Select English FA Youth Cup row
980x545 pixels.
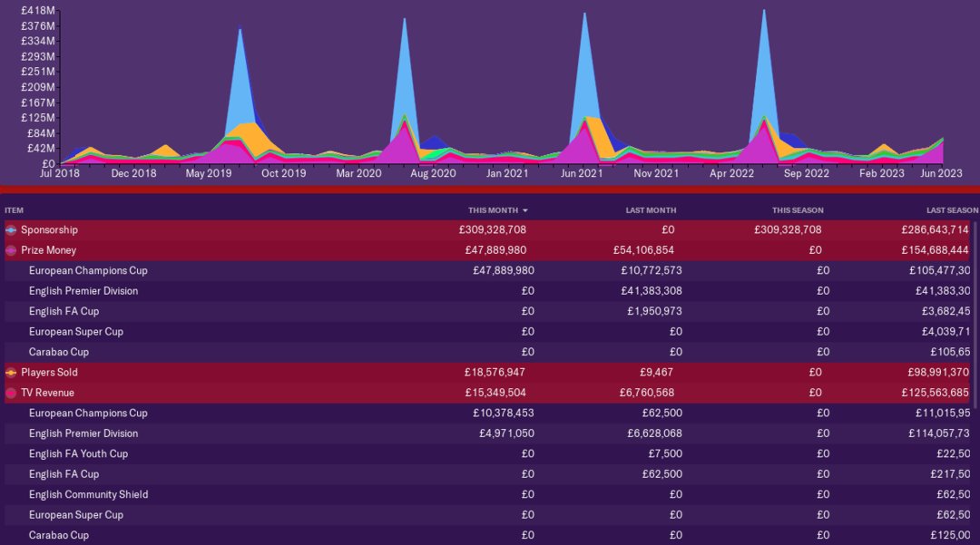tap(78, 453)
